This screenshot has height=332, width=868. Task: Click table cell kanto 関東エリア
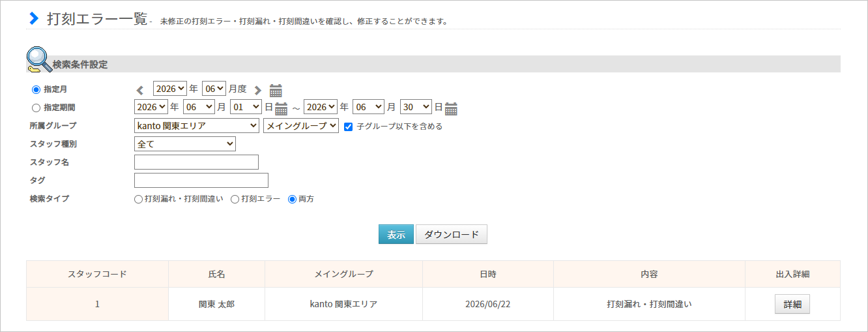tap(343, 304)
